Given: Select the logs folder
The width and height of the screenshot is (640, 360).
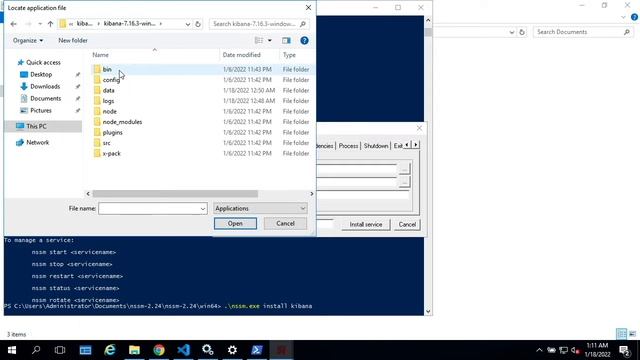Looking at the screenshot, I should coord(108,101).
